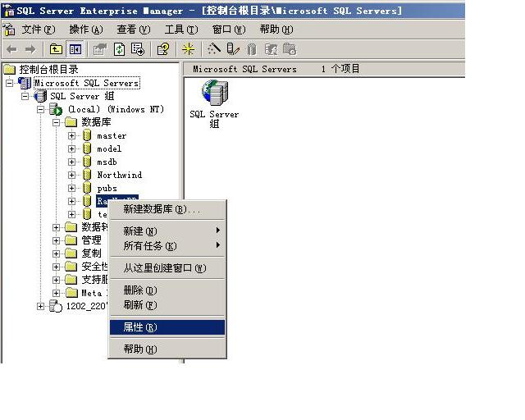Click the New Login toolbar icon
The image size is (525, 420).
[271, 49]
